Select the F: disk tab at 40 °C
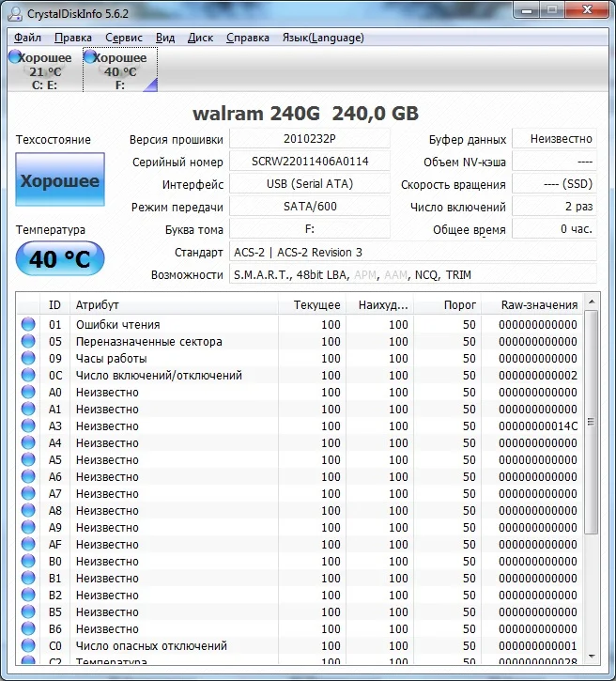Viewport: 616px width, 681px height. [x=120, y=70]
